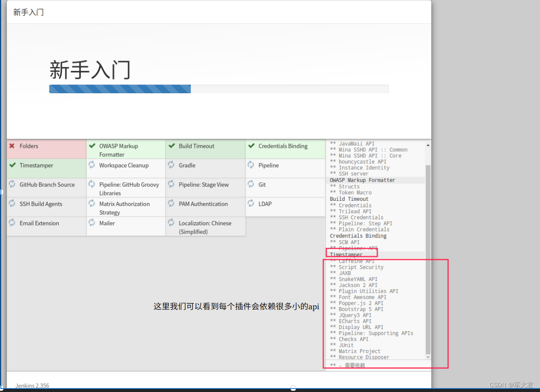Click the green check beside Credentials Binding
540x392 pixels.
pyautogui.click(x=251, y=146)
